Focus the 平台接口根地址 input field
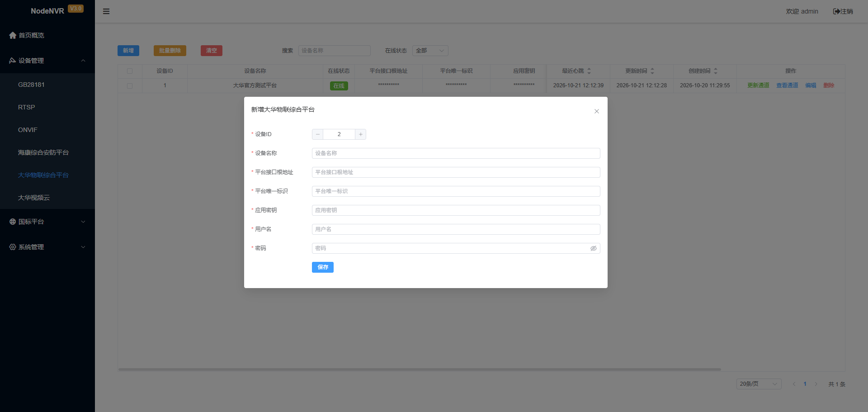The height and width of the screenshot is (412, 868). pyautogui.click(x=456, y=172)
